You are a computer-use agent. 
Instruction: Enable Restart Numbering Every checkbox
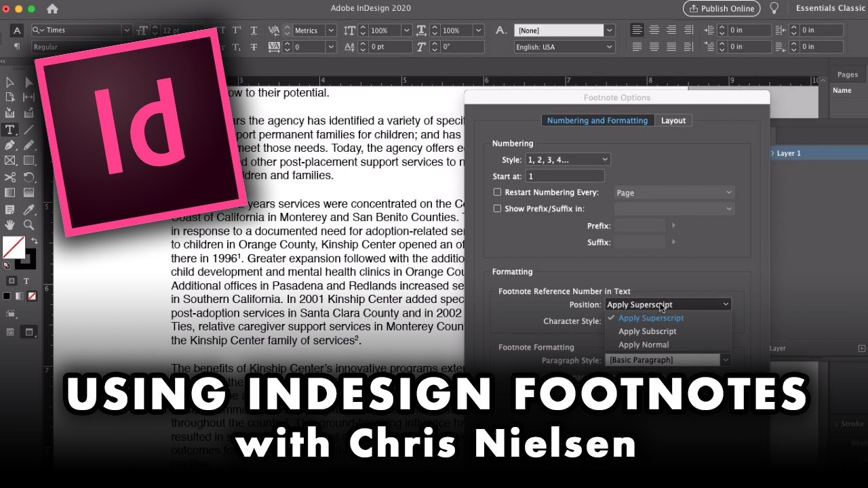coord(498,192)
